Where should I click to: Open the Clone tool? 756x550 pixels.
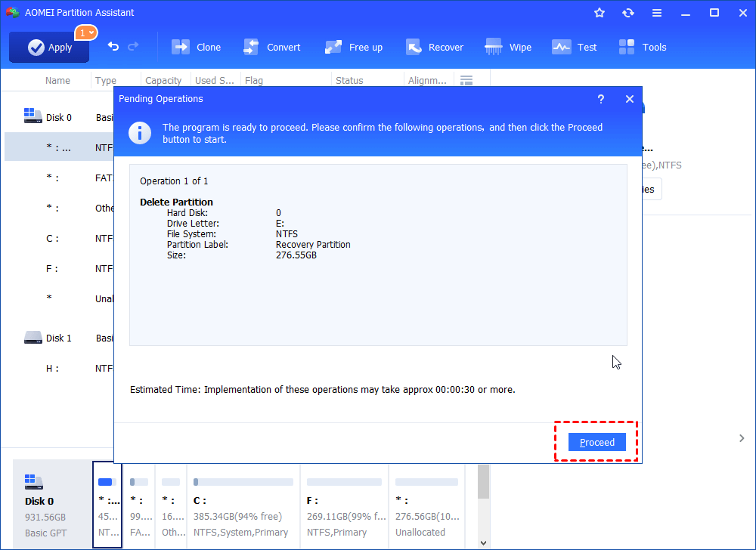(x=197, y=47)
